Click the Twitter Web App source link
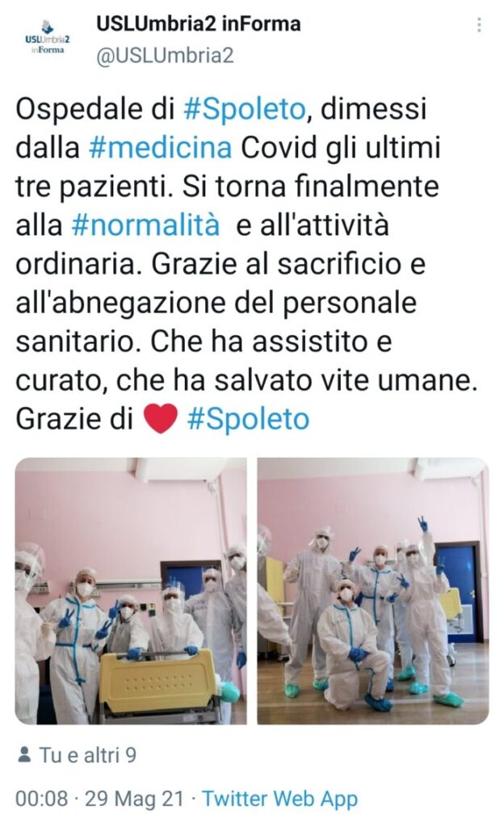This screenshot has width=504, height=827. tap(280, 799)
